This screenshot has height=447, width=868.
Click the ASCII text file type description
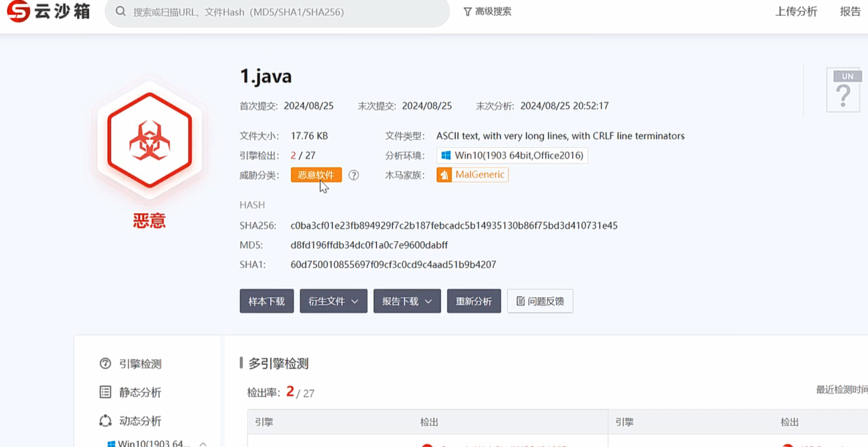pyautogui.click(x=560, y=136)
